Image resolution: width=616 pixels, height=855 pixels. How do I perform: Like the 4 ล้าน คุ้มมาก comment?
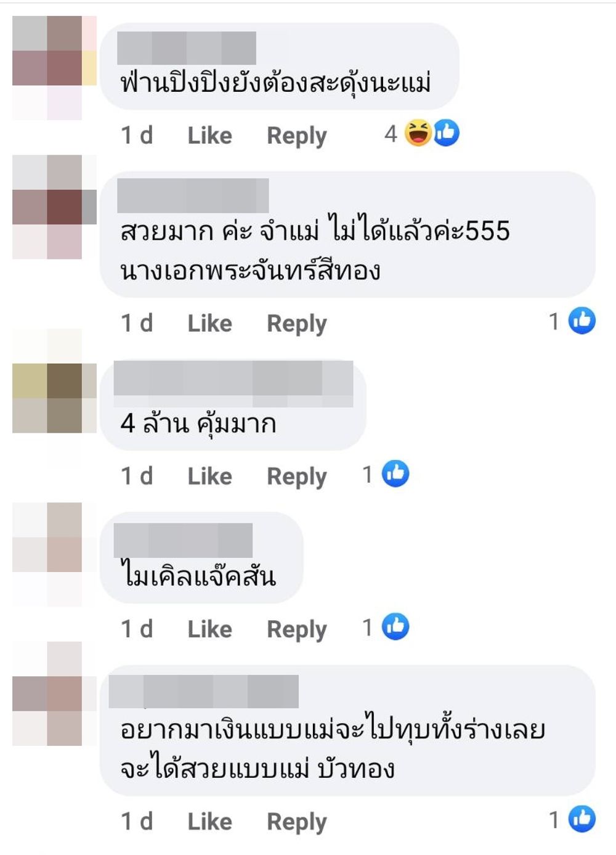click(x=209, y=477)
